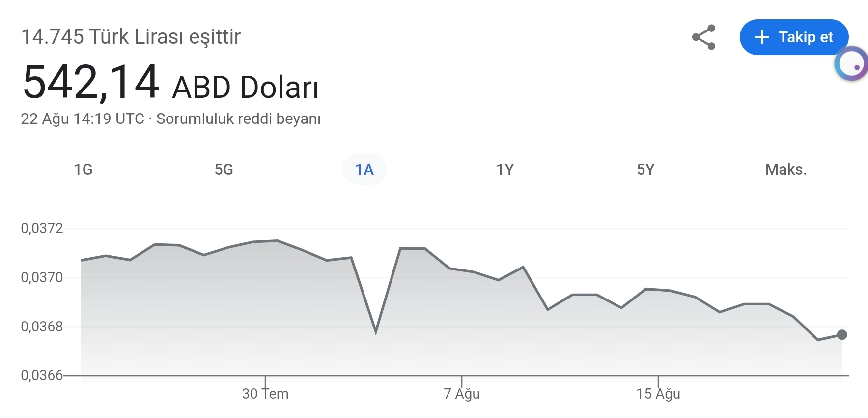Select the 5G chart range

coord(224,170)
